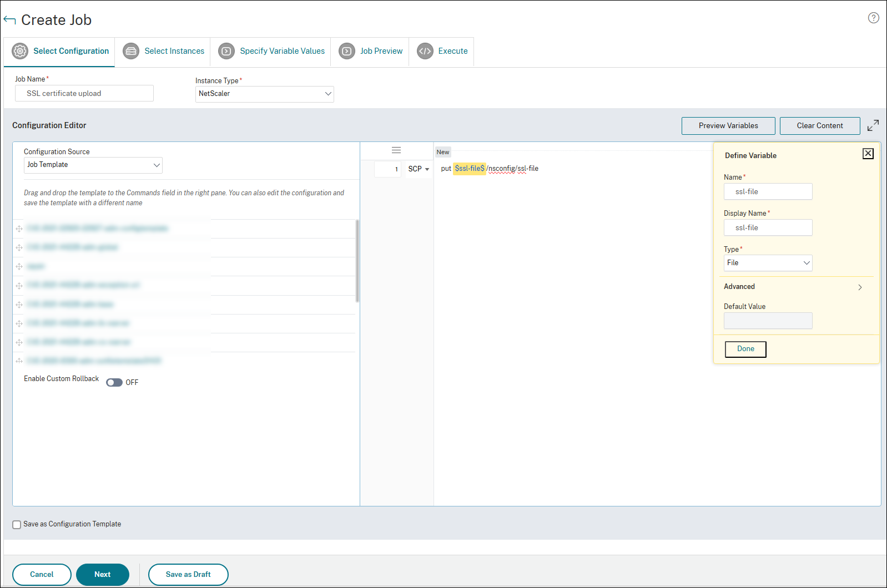The height and width of the screenshot is (588, 887).
Task: Click the back arrow beside Create Job
Action: [9, 20]
